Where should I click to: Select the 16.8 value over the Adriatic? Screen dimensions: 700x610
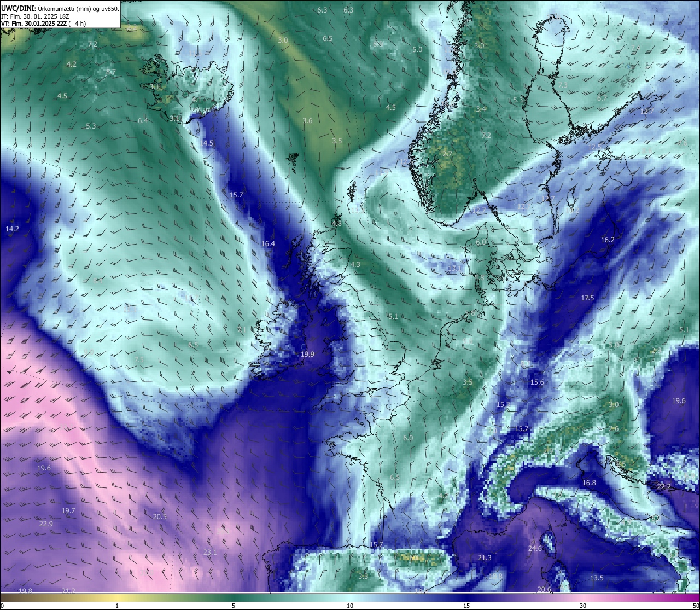[589, 483]
